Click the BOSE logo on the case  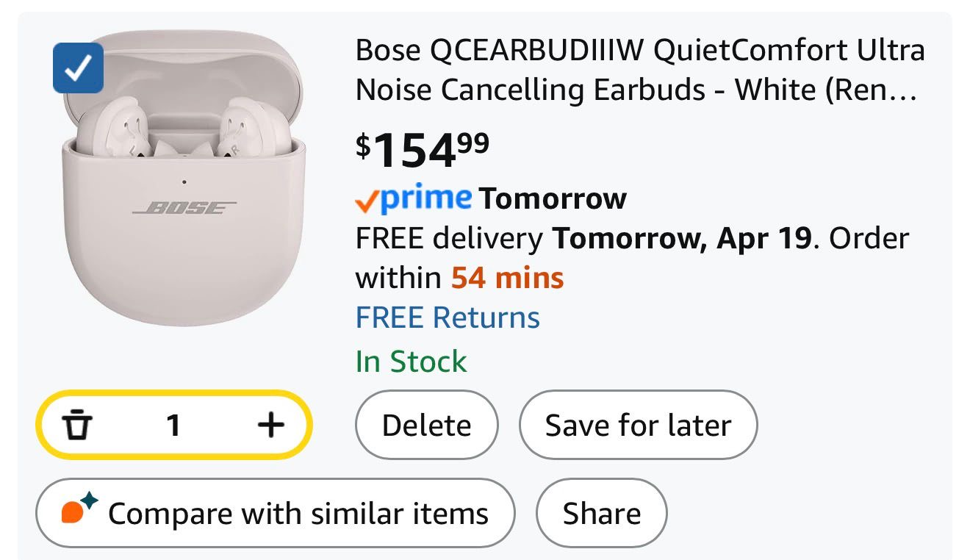pyautogui.click(x=184, y=208)
